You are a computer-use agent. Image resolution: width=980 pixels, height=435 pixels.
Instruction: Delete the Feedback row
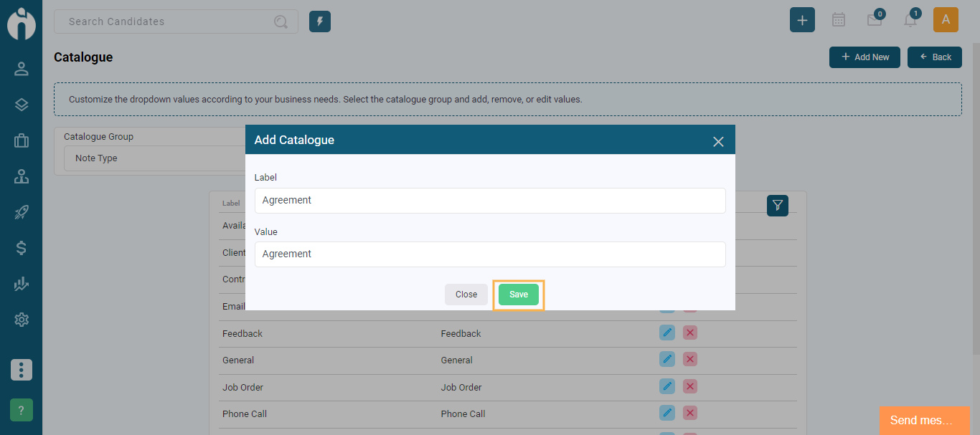pos(690,333)
